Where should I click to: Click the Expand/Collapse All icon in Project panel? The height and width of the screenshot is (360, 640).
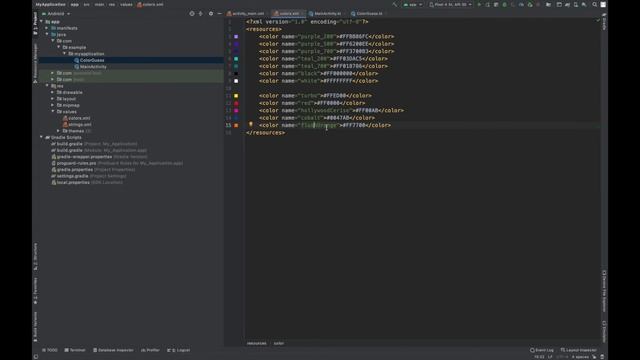coord(201,13)
